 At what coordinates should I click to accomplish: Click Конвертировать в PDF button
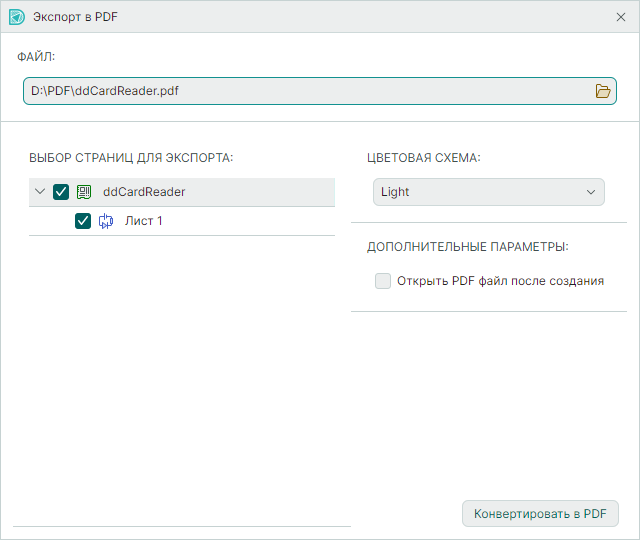[x=540, y=513]
